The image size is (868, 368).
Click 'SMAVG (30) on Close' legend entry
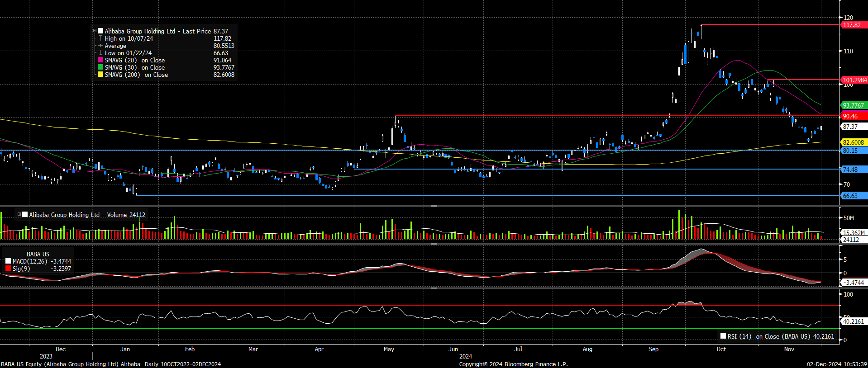tap(135, 67)
